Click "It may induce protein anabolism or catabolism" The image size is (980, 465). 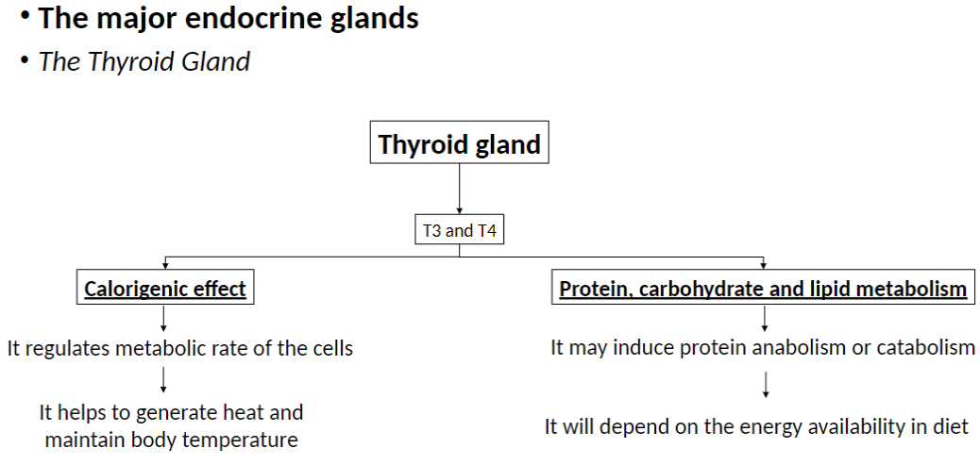tap(763, 348)
